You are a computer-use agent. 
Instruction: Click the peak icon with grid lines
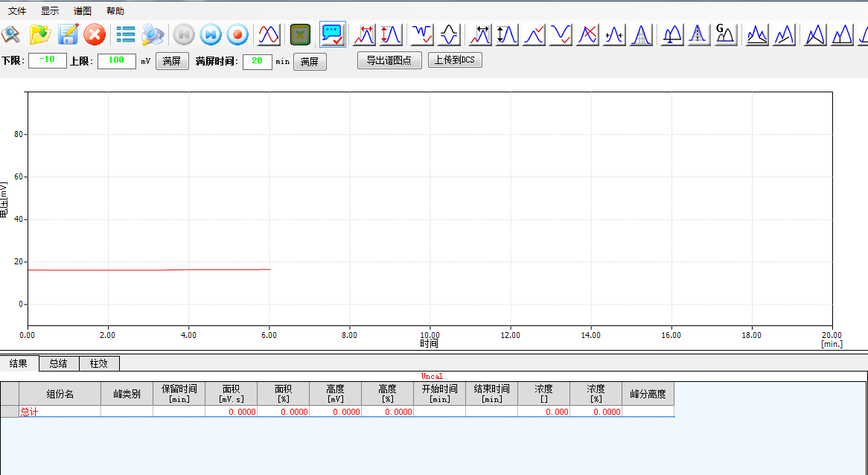(641, 35)
